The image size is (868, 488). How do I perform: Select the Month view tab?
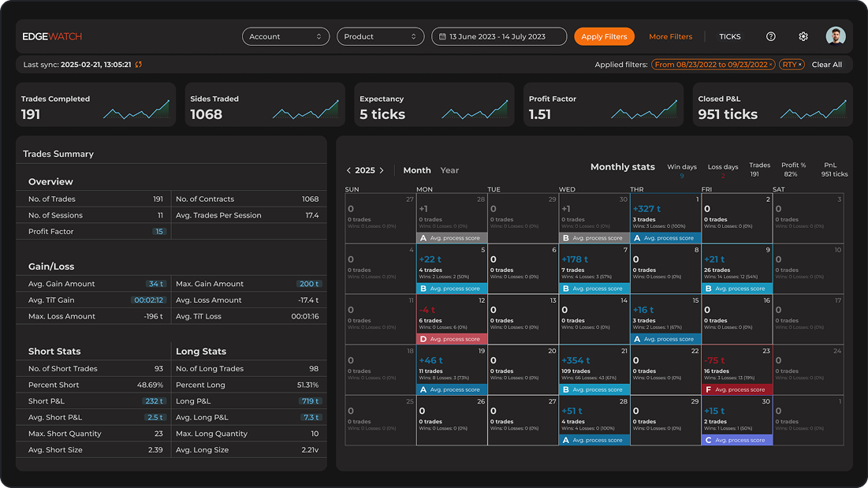(x=417, y=170)
